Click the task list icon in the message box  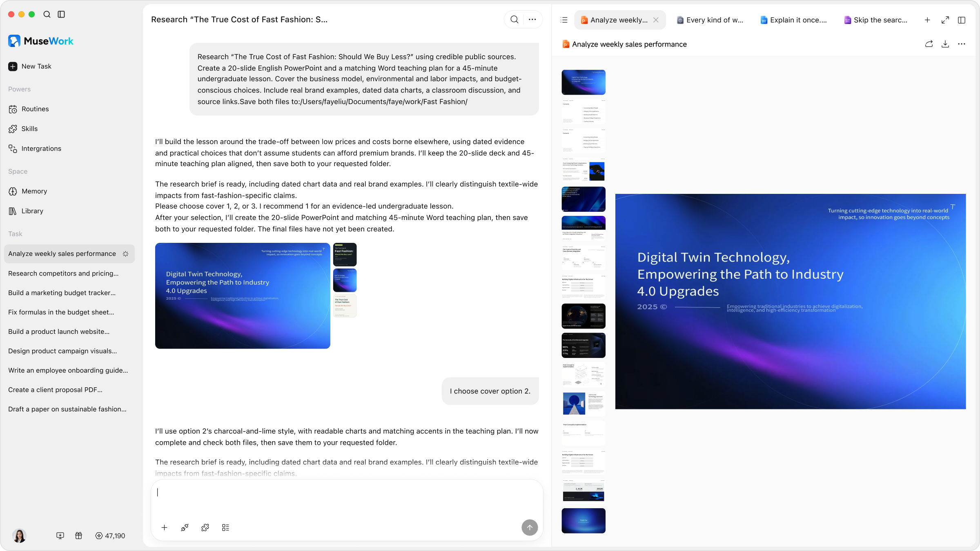coord(225,528)
